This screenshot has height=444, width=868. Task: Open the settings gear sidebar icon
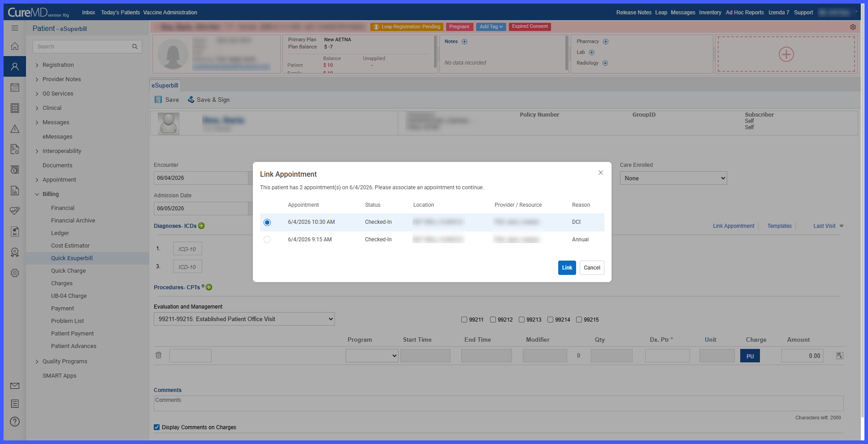point(15,273)
